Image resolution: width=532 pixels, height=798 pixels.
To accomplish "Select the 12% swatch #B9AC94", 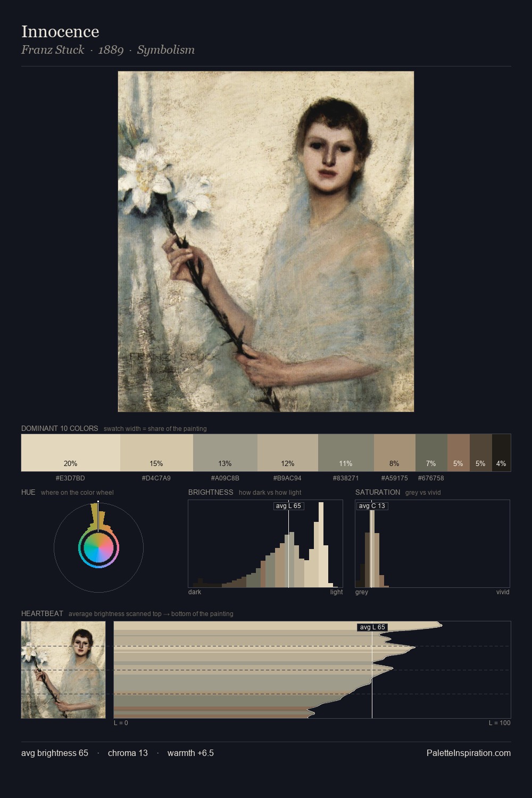I will [x=288, y=453].
